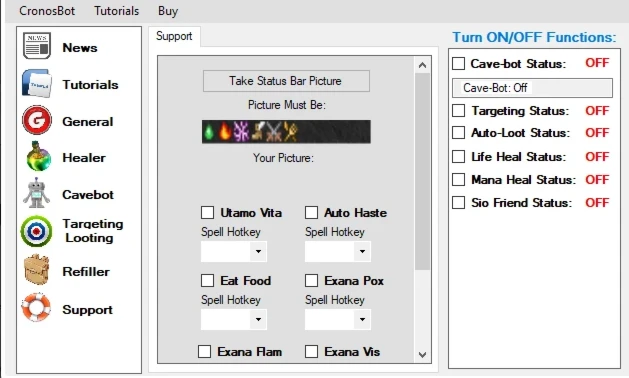Check the Eat Food option

click(207, 280)
